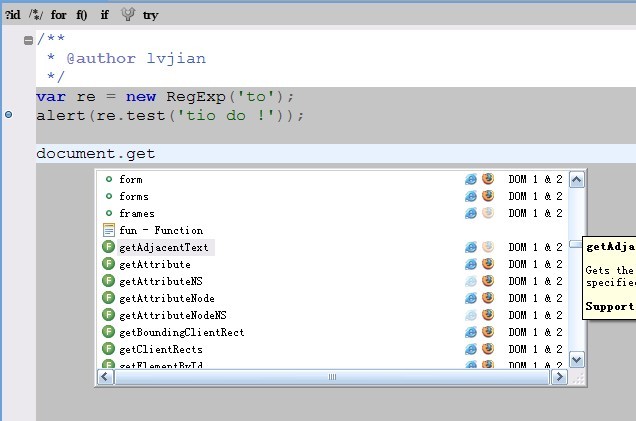The height and width of the screenshot is (421, 636).
Task: Click the green F icon for getClientRects
Action: (108, 349)
